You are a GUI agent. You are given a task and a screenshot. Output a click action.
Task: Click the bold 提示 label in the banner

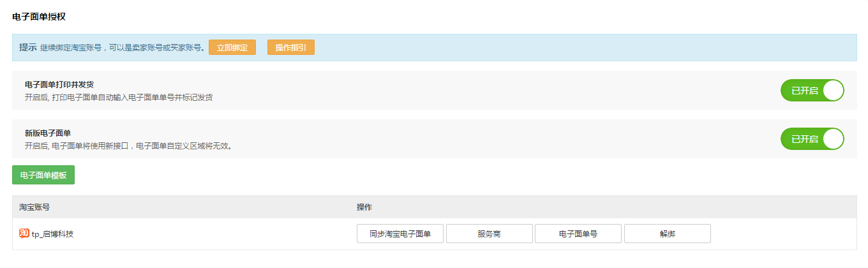coord(28,47)
